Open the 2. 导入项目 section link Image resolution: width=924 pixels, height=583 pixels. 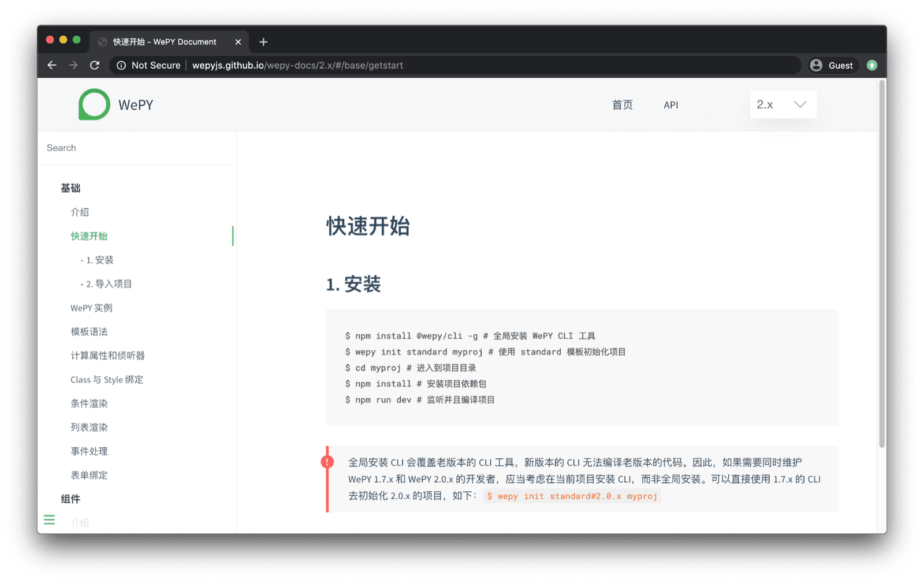(x=106, y=283)
